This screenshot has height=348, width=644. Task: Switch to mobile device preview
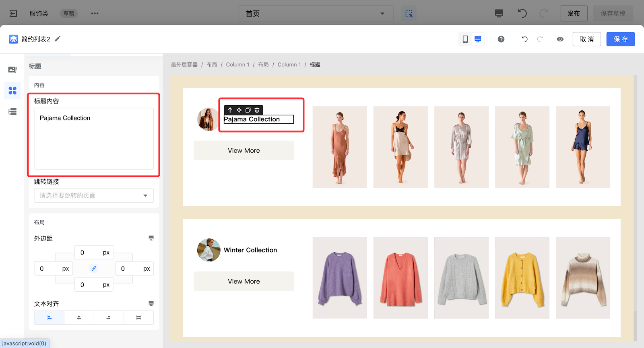coord(465,39)
